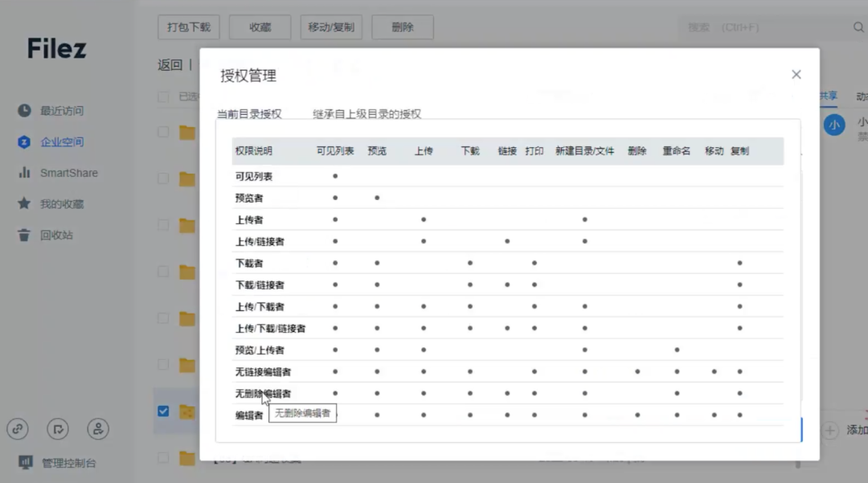Screen dimensions: 868x483
Task: Click the 我的收藏 star icon
Action: click(24, 203)
